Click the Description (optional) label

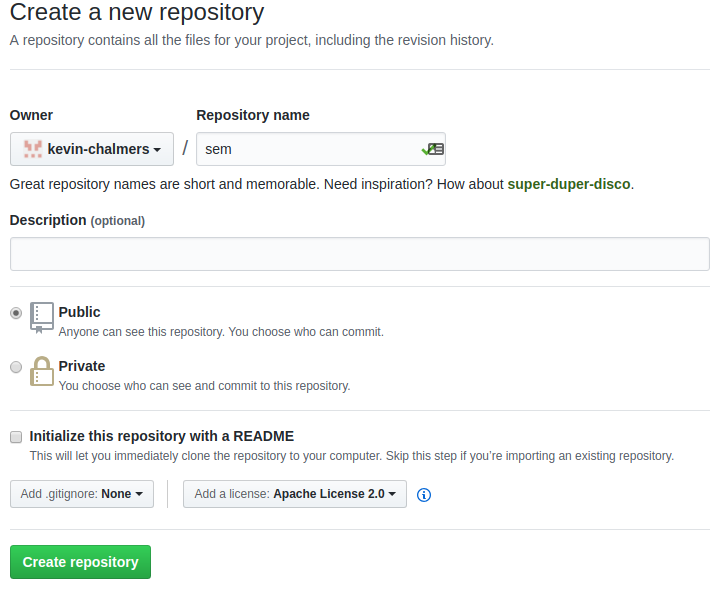77,220
